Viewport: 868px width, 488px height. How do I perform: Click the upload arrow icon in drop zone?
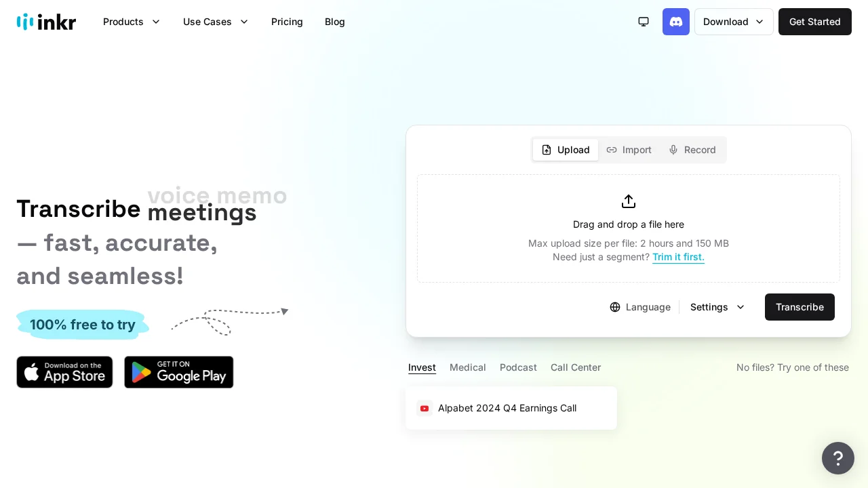point(629,201)
